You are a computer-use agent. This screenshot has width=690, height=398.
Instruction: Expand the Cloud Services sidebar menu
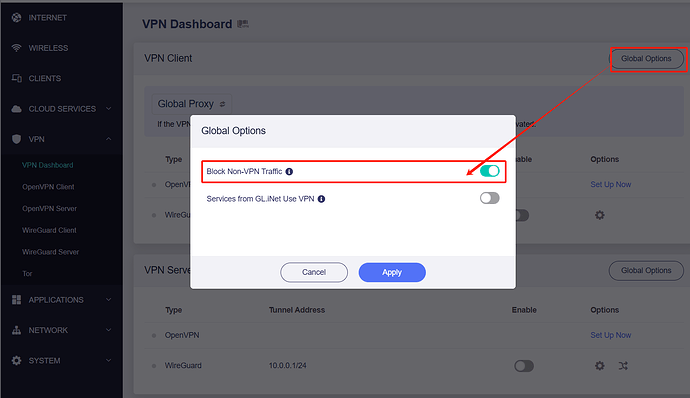tap(62, 109)
